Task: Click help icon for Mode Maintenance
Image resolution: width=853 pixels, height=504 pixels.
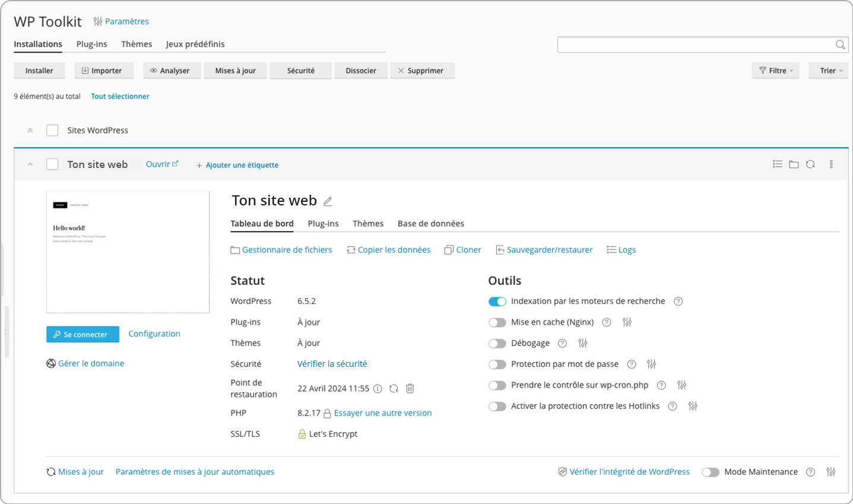Action: point(811,472)
